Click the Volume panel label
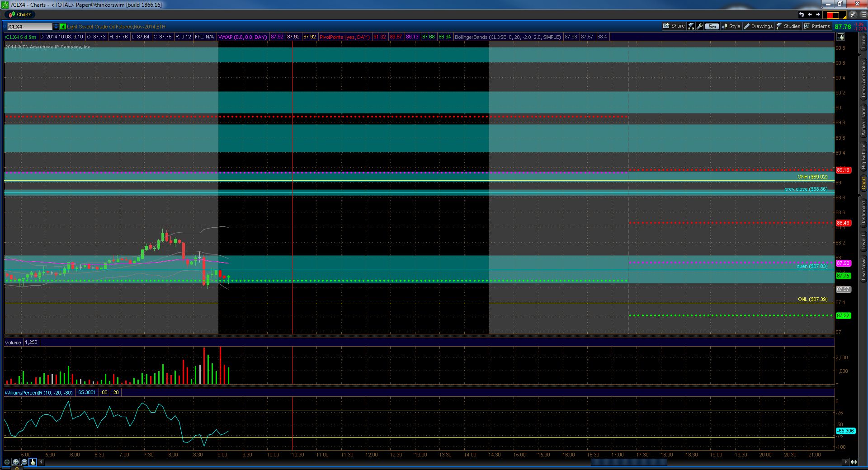Viewport: 868px width, 470px height. coord(13,343)
